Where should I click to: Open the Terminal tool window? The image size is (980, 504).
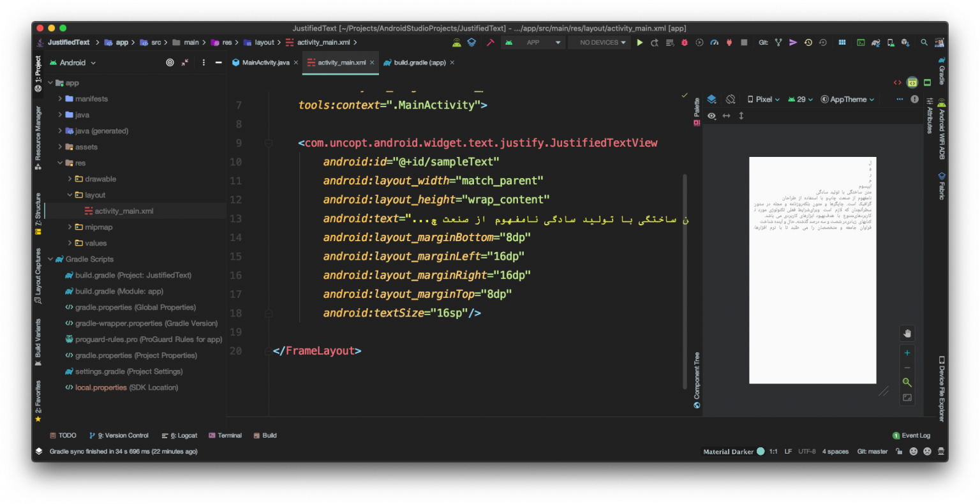[x=225, y=436]
